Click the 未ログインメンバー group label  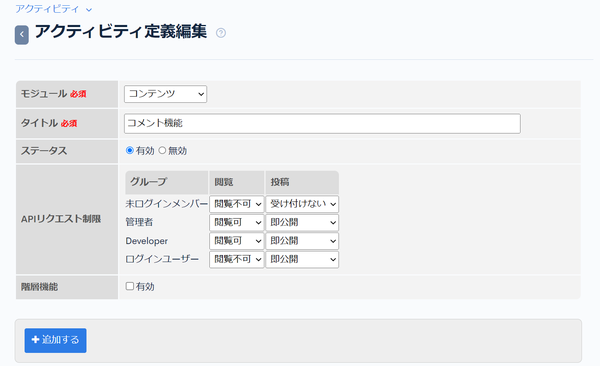166,204
